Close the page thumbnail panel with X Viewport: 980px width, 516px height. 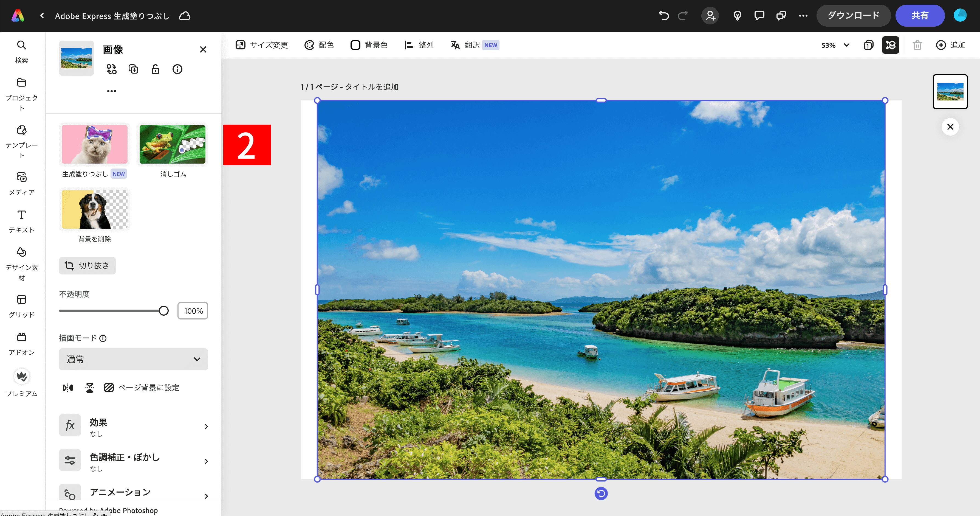(950, 127)
